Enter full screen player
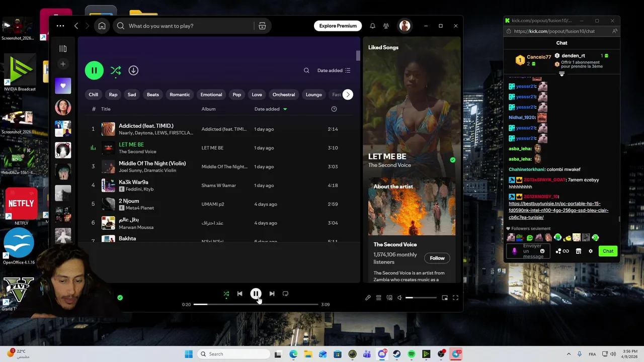 pos(455,298)
